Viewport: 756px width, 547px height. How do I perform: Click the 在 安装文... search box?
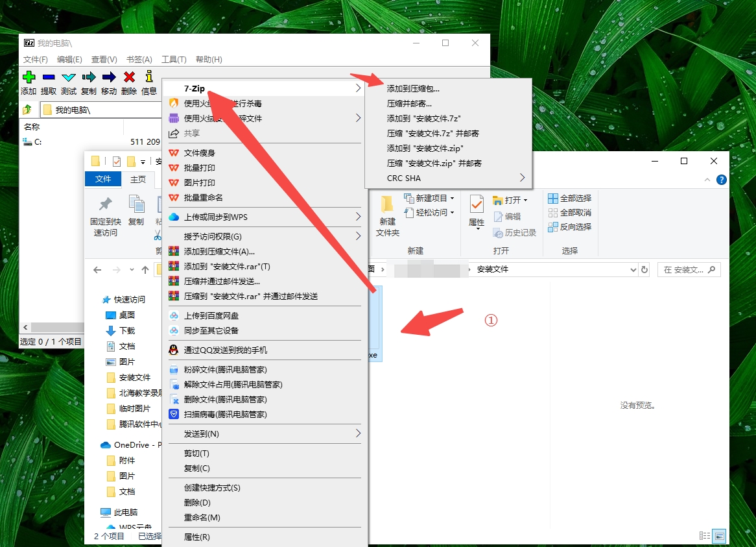click(689, 270)
